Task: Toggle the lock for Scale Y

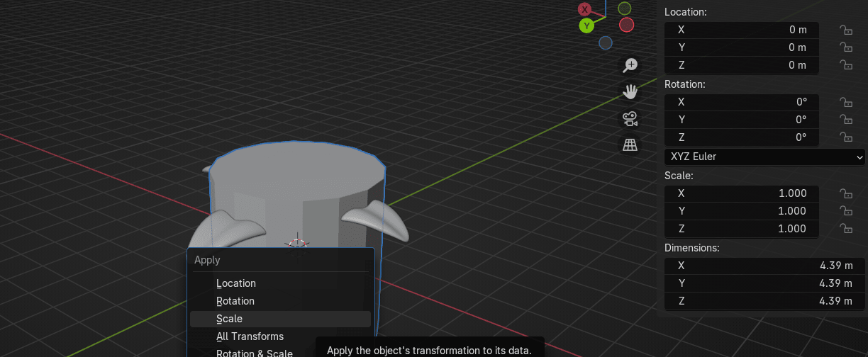Action: [x=845, y=211]
